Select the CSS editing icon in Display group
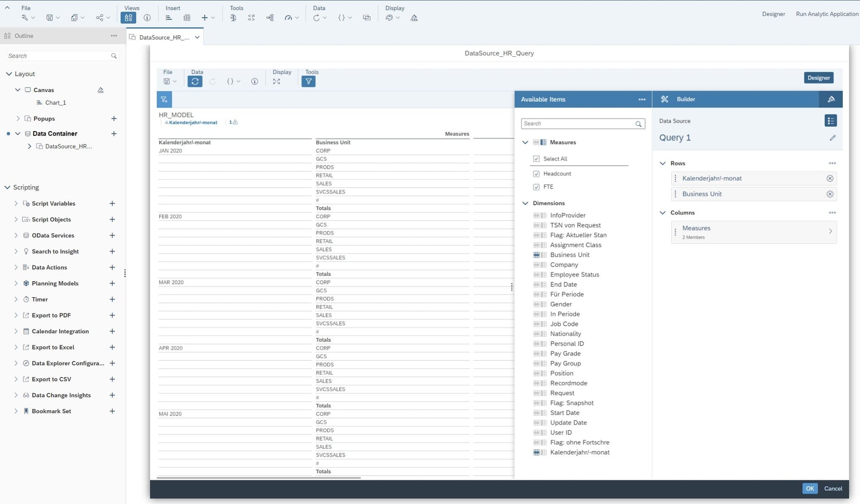 (414, 18)
